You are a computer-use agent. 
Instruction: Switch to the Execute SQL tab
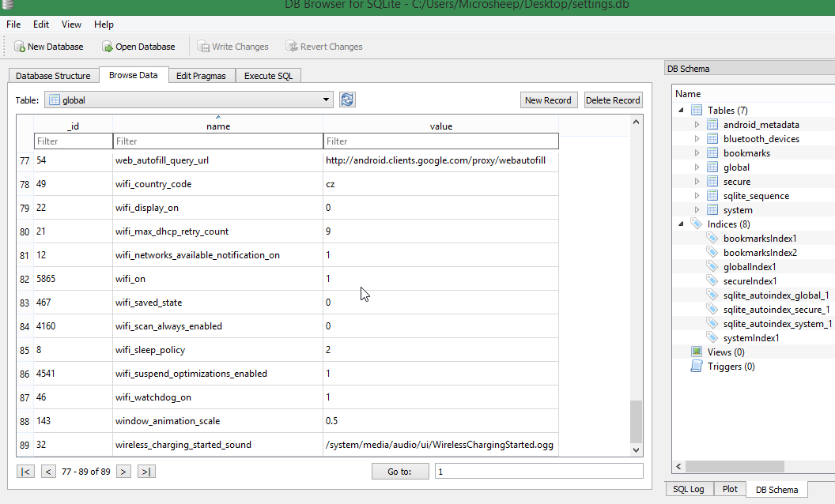tap(268, 76)
